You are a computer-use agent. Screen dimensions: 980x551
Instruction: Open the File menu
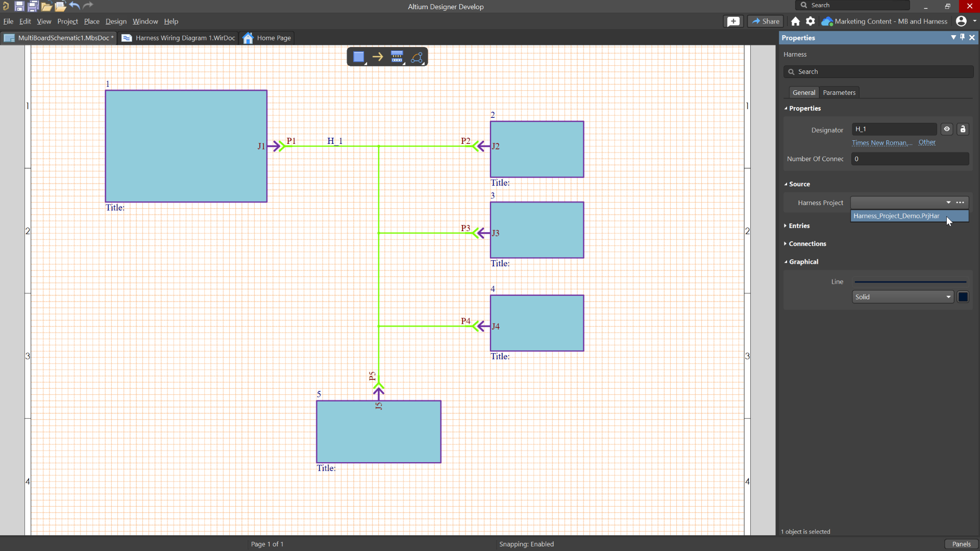tap(8, 21)
